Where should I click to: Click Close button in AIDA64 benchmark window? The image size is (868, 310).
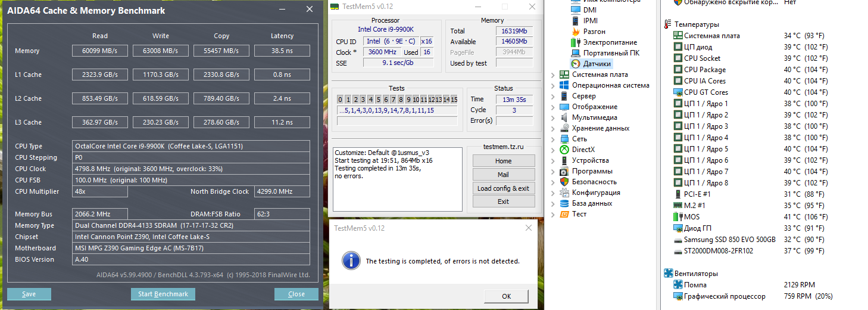pyautogui.click(x=296, y=294)
